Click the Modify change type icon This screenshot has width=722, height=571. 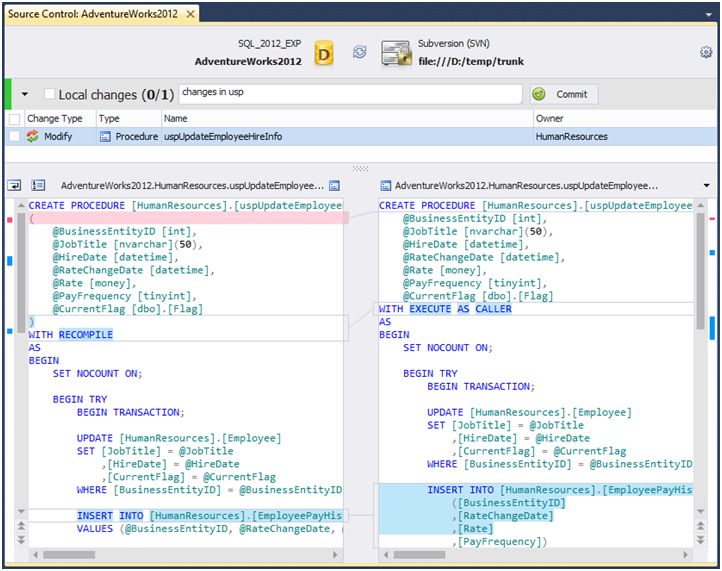tap(33, 137)
